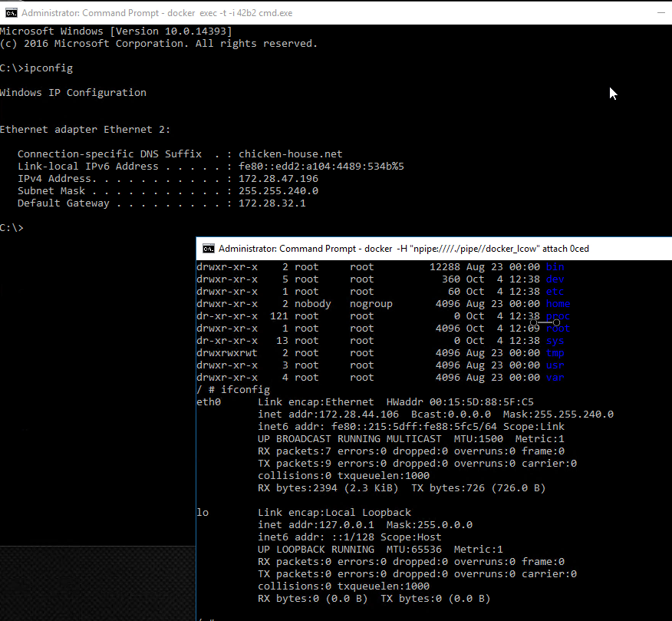672x621 pixels.
Task: Click the cmd icon of the docker exec window
Action: (11, 13)
